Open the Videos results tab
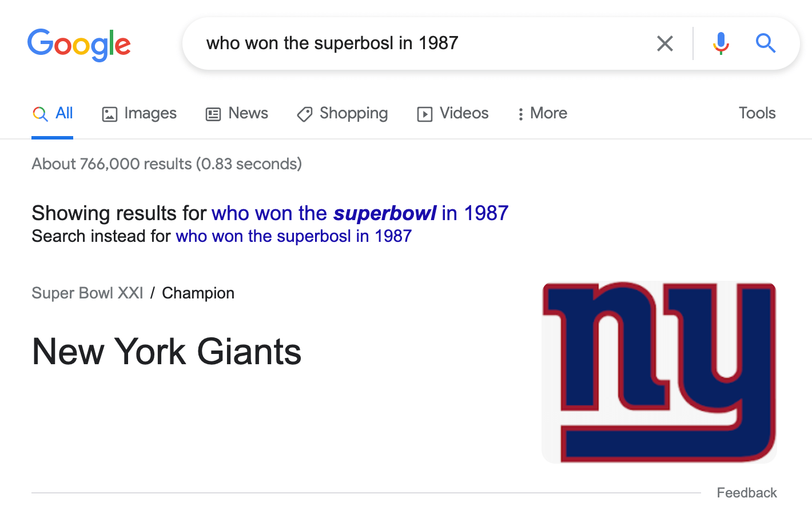This screenshot has width=812, height=510. click(453, 113)
